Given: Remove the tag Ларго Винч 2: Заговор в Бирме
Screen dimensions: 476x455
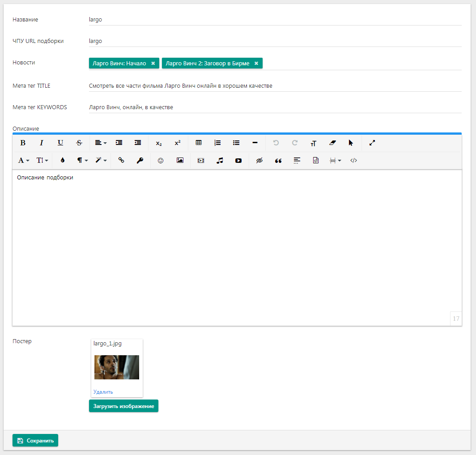Looking at the screenshot, I should coord(256,63).
